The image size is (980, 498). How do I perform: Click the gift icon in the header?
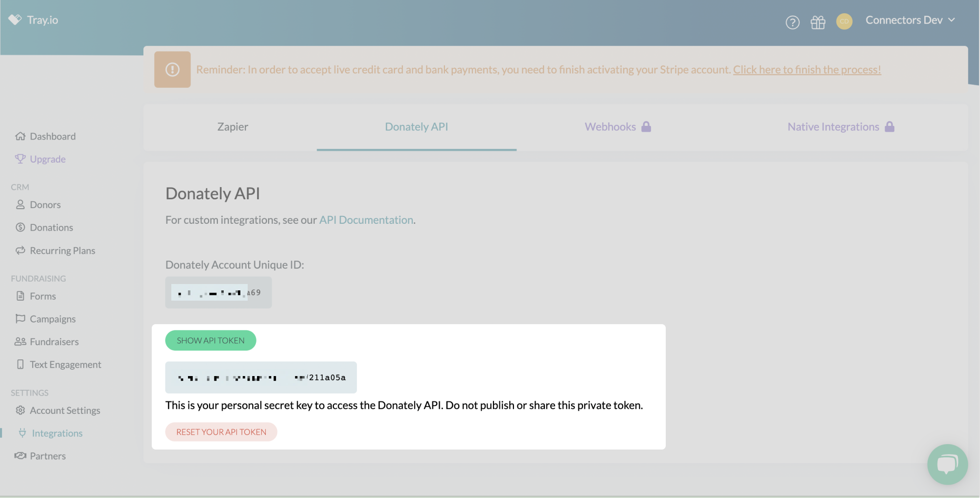[x=818, y=22]
